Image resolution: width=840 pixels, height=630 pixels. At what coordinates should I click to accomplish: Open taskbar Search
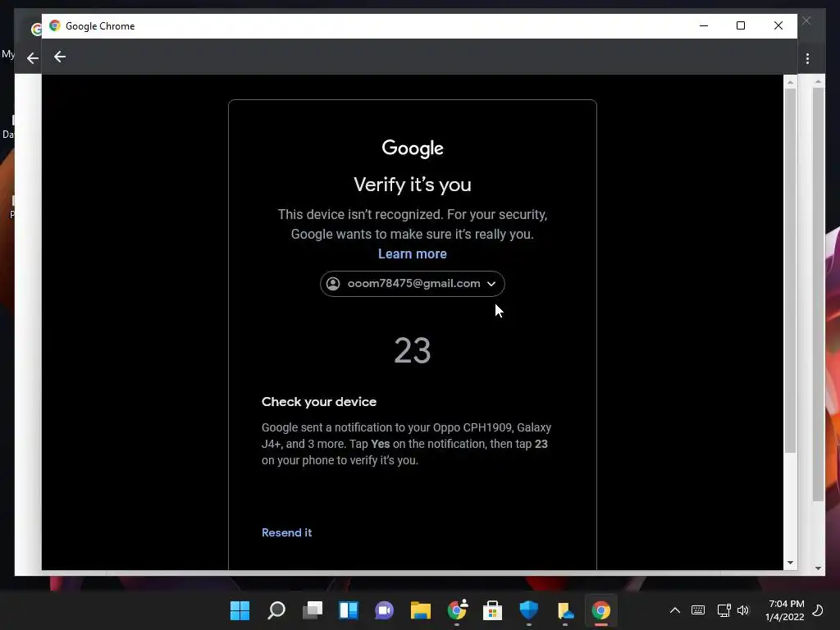click(x=276, y=610)
